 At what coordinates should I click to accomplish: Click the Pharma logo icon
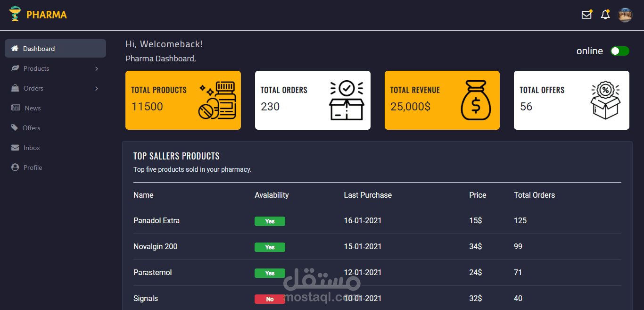[15, 14]
